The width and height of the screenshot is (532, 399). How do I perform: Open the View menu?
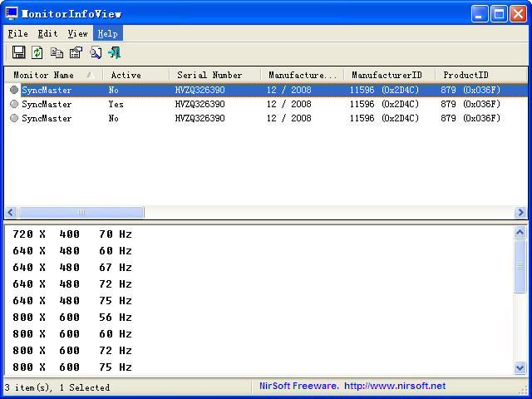pyautogui.click(x=77, y=33)
